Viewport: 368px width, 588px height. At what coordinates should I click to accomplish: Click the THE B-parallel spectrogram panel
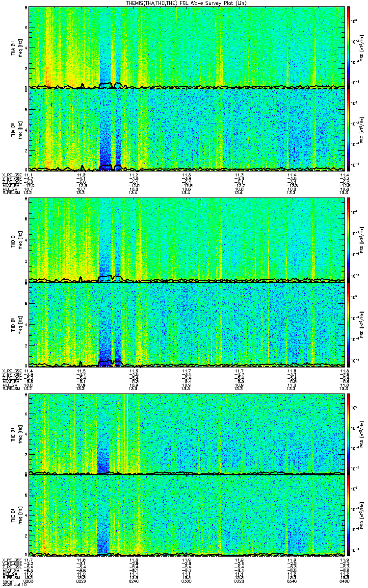(186, 515)
